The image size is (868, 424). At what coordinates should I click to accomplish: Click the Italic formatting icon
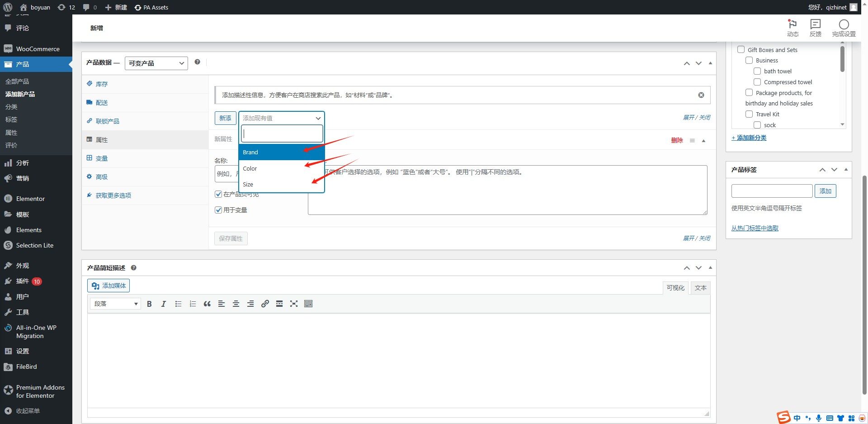tap(164, 304)
